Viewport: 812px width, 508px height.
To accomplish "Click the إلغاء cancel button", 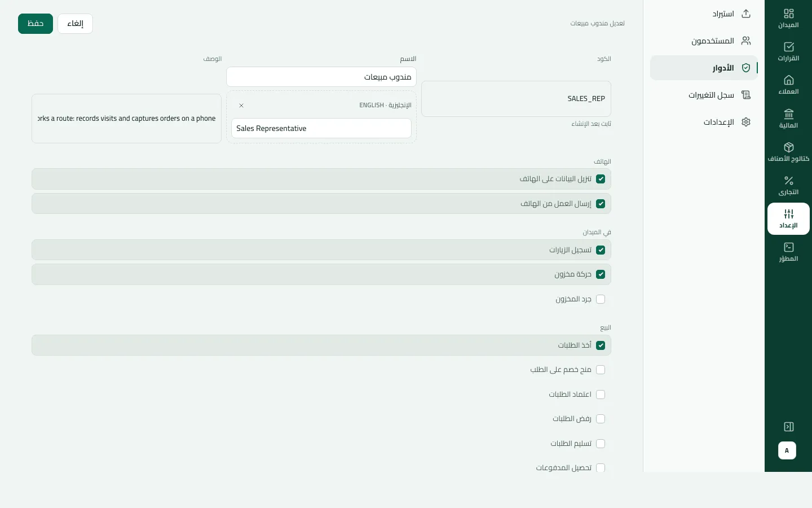I will tap(75, 24).
